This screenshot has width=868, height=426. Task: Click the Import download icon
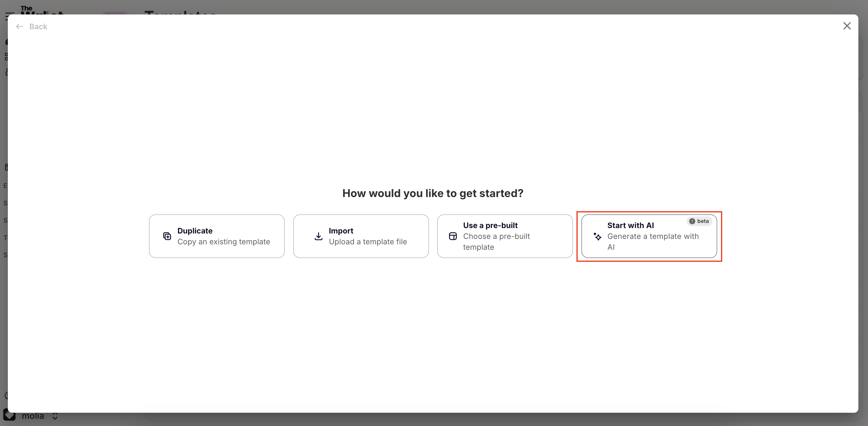(318, 236)
